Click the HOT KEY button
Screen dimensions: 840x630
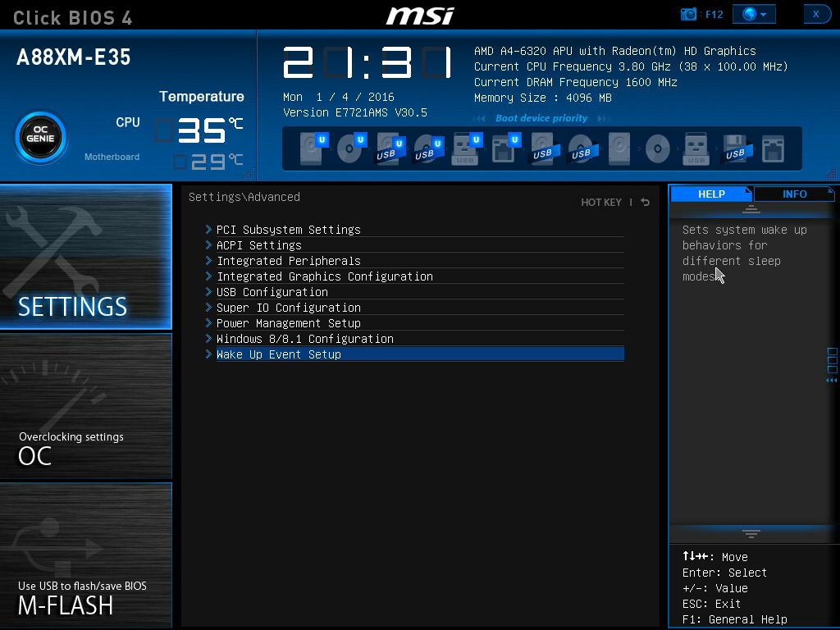[601, 203]
